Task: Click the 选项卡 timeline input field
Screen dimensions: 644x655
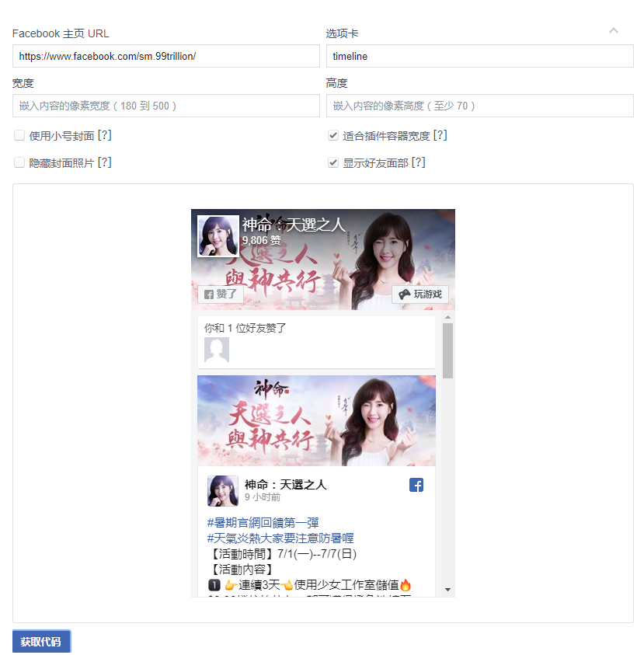Action: pyautogui.click(x=479, y=56)
